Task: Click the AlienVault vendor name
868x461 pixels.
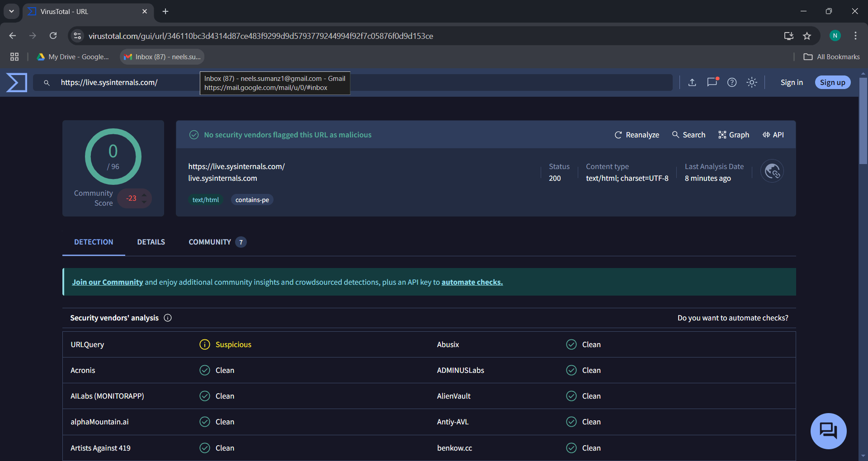Action: (454, 396)
